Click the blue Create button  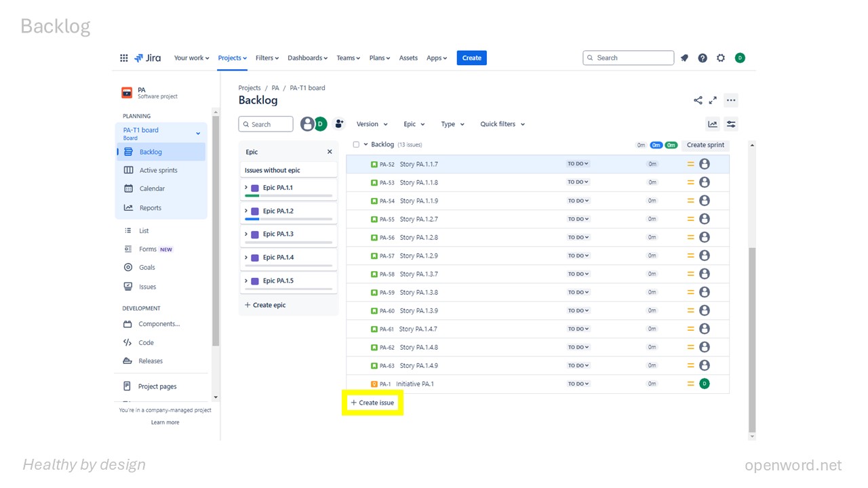tap(472, 58)
